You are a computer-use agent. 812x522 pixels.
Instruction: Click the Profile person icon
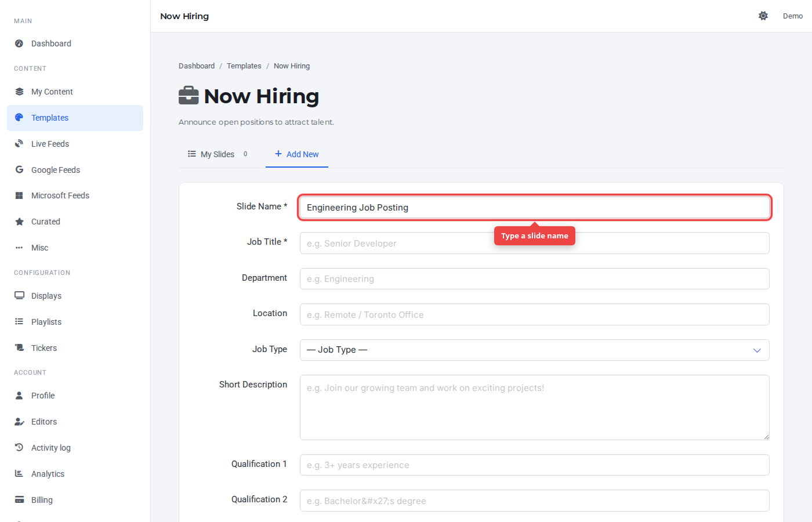pyautogui.click(x=19, y=396)
